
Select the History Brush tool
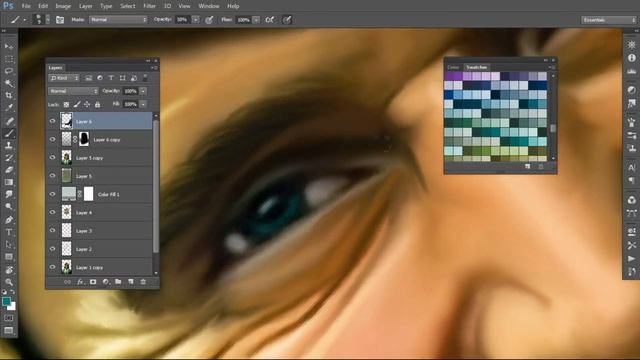pos(9,158)
